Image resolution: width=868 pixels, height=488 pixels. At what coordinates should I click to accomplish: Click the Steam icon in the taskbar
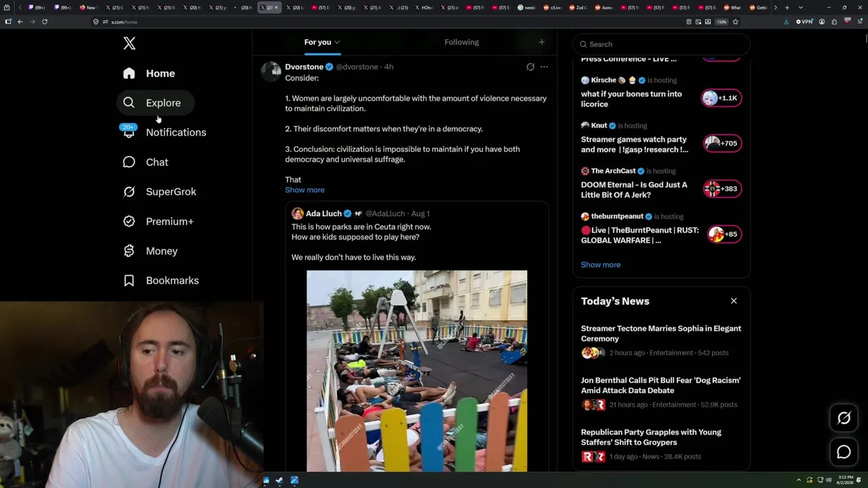280,481
